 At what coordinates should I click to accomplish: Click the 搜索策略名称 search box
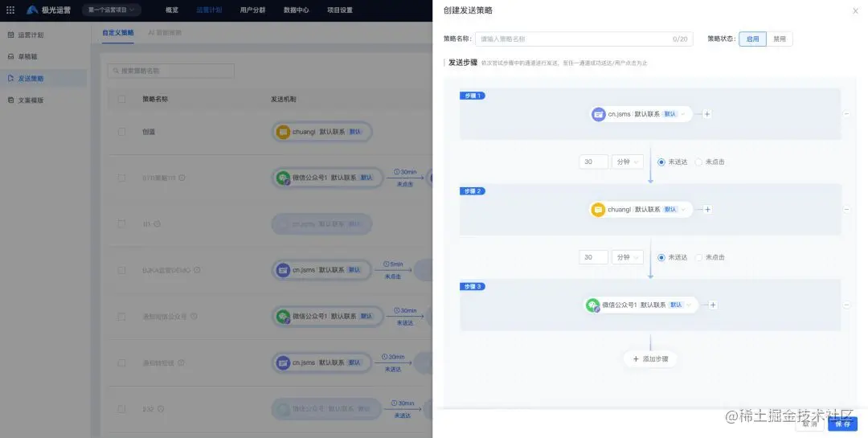(171, 71)
